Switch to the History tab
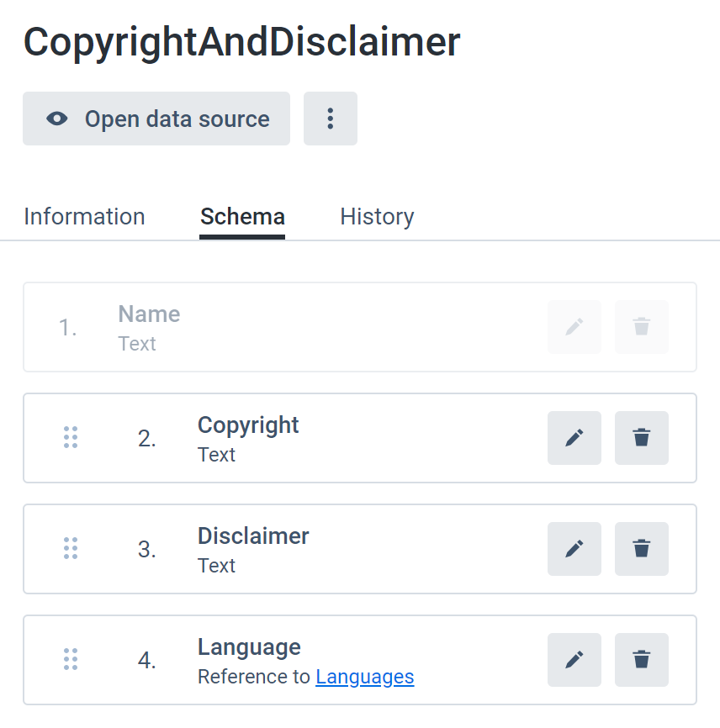Viewport: 720px width, 728px height. pyautogui.click(x=377, y=216)
